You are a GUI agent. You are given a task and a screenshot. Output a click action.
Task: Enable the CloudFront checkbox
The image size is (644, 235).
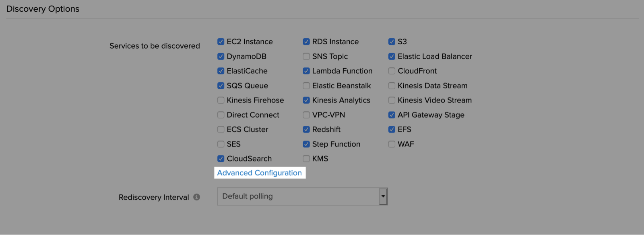click(x=392, y=71)
